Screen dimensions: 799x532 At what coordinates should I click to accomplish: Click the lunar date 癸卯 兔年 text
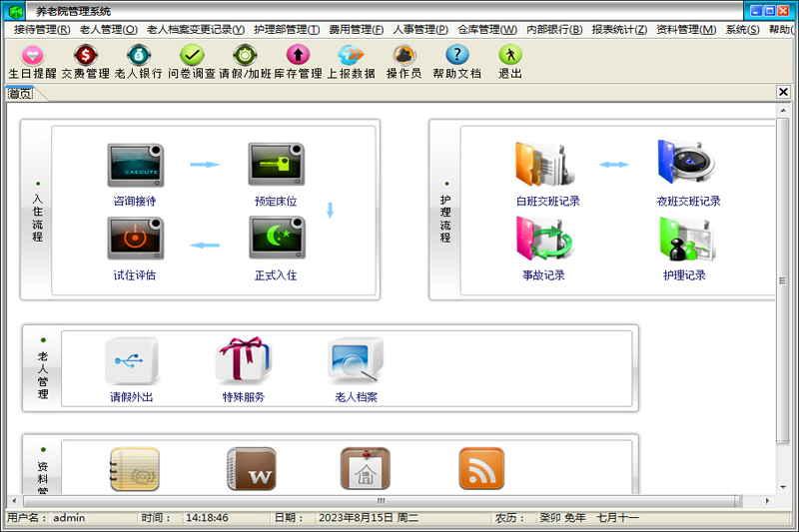pyautogui.click(x=562, y=518)
